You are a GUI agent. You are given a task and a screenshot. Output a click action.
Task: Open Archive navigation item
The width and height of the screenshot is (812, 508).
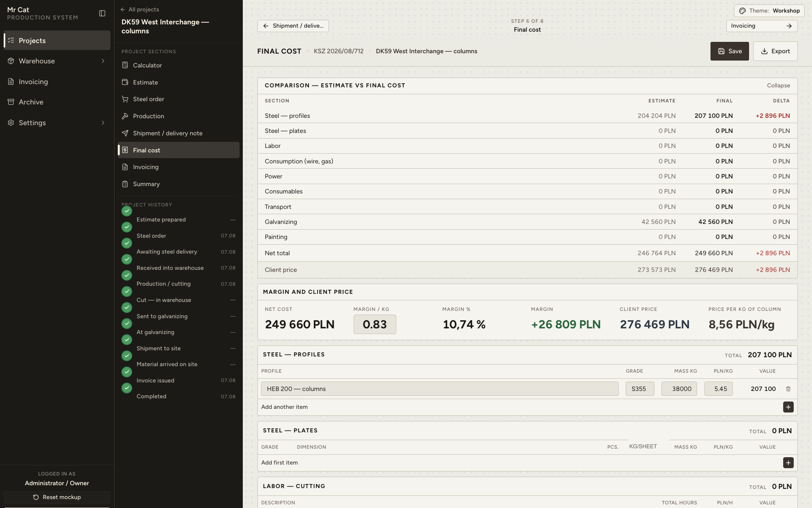click(x=57, y=102)
